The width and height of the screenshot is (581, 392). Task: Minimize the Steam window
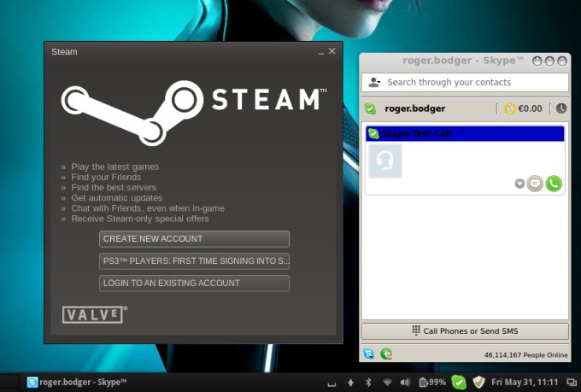(321, 52)
